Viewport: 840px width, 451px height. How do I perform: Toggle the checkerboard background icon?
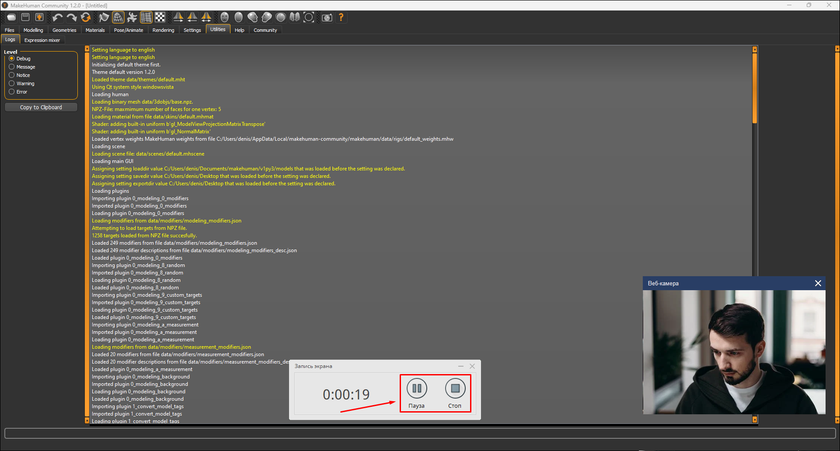coord(160,18)
